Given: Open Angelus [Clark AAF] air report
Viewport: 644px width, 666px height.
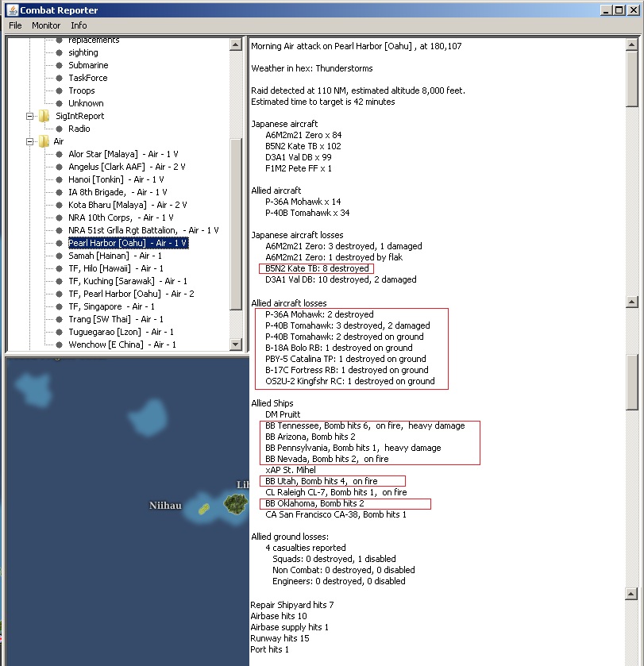Looking at the screenshot, I should coord(126,167).
